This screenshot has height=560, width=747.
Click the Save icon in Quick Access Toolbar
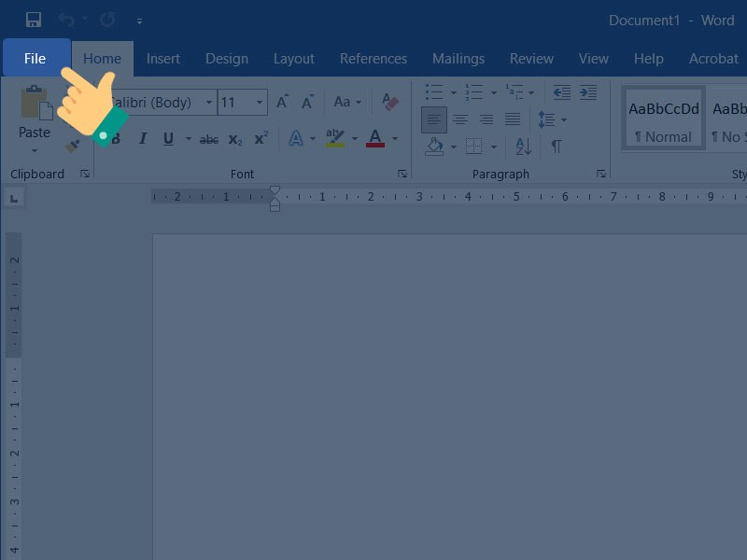[34, 20]
